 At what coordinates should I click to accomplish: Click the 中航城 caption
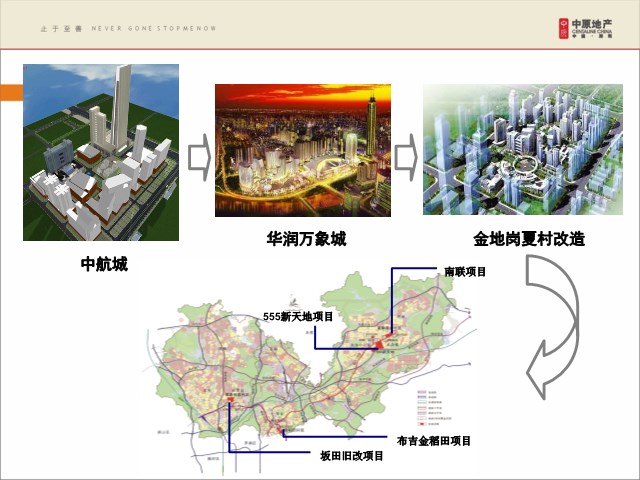[104, 264]
